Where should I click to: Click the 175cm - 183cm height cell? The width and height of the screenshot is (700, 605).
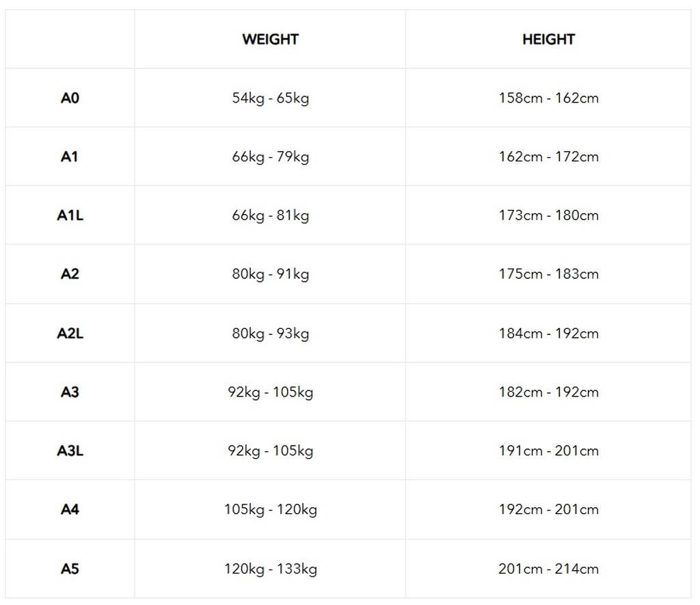pyautogui.click(x=548, y=273)
